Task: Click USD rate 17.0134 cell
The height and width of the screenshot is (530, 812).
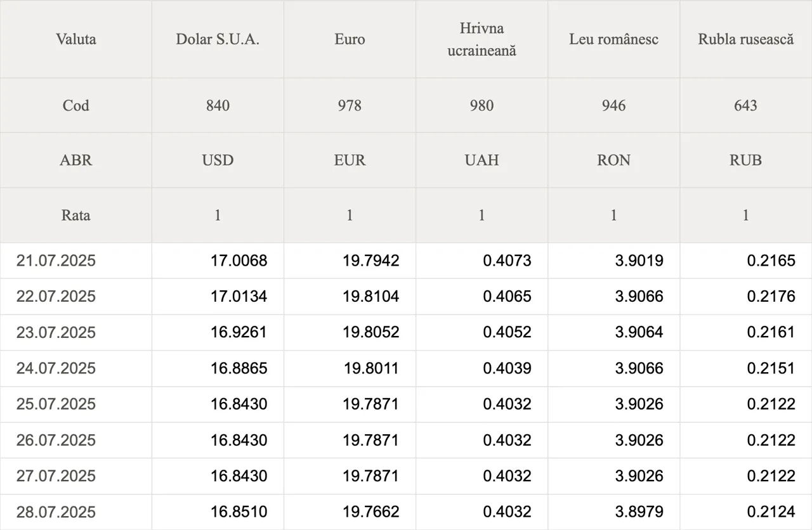Action: [239, 296]
